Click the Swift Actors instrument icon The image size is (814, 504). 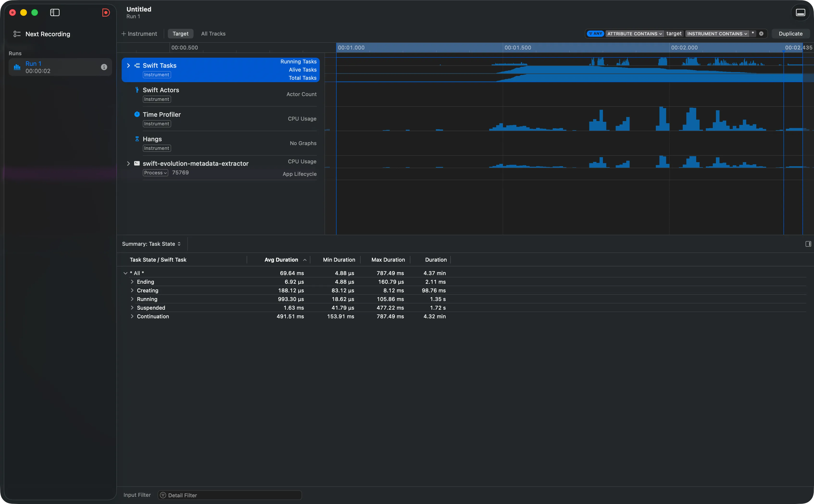[137, 90]
